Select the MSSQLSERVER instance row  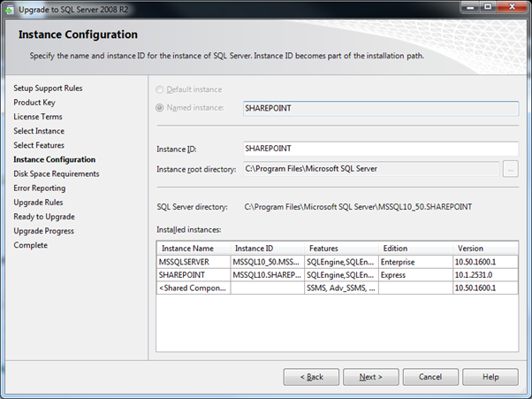[x=338, y=262]
